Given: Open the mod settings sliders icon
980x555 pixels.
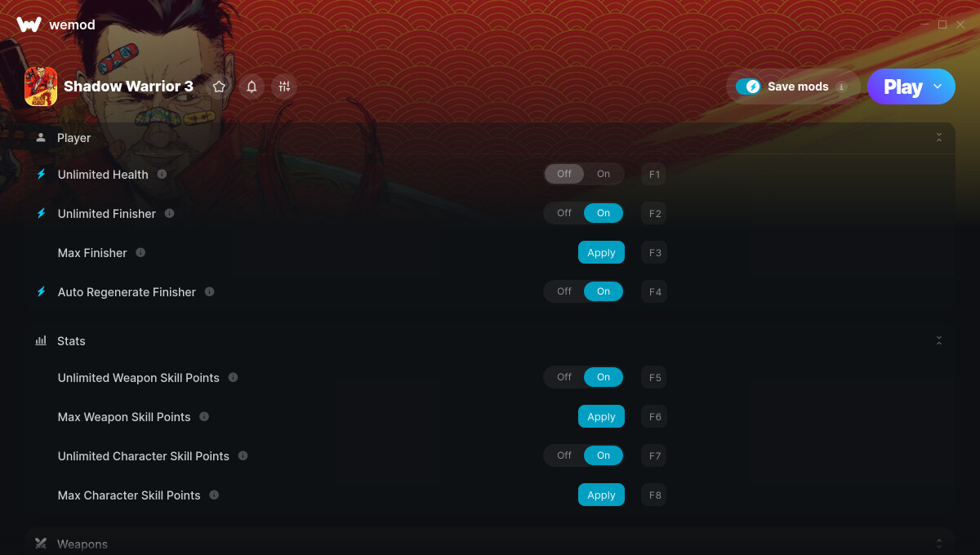Looking at the screenshot, I should click(284, 87).
